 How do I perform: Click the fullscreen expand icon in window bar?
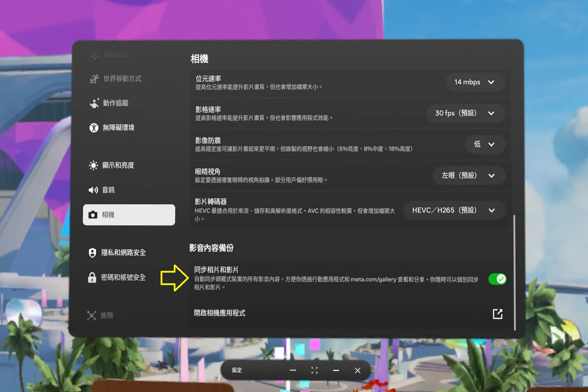coord(314,370)
